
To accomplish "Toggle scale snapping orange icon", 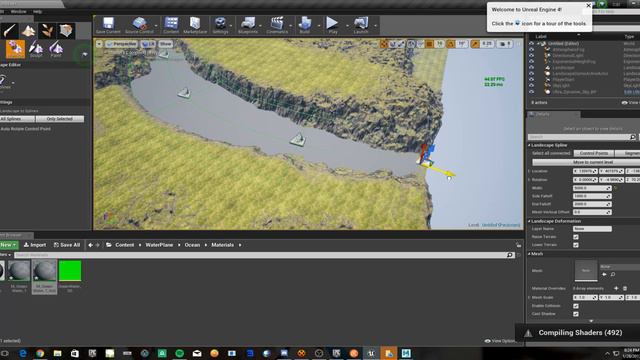I will [x=475, y=44].
